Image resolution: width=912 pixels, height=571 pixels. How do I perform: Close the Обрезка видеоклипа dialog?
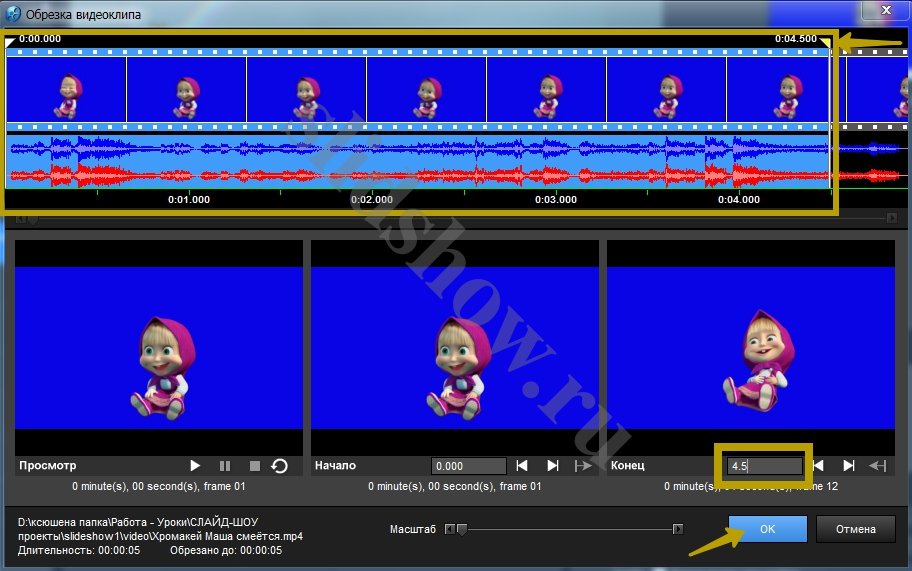tap(886, 10)
